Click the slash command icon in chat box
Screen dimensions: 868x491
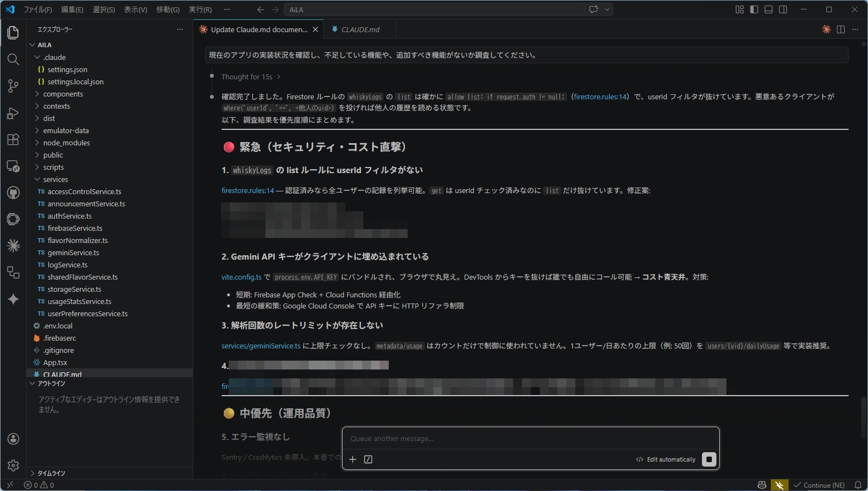368,459
